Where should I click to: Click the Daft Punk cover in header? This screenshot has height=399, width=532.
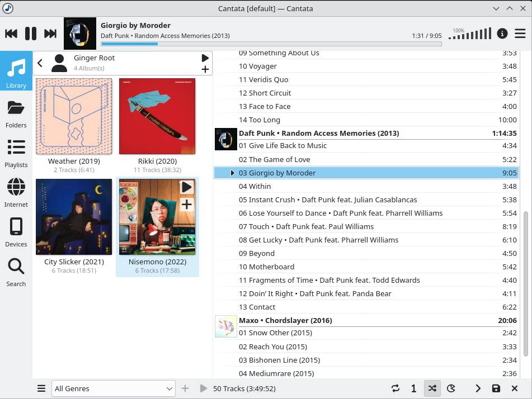tap(80, 34)
